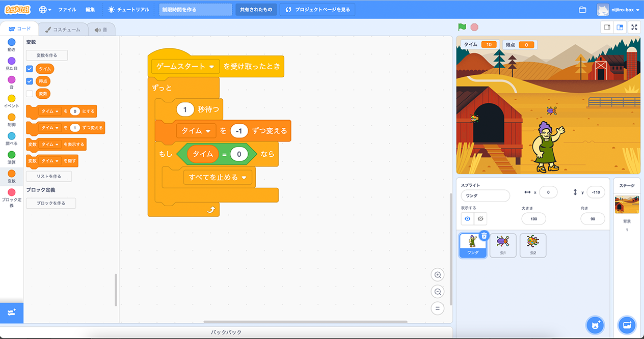
Task: Delete the ワンダ sprite via trash icon
Action: click(x=484, y=236)
